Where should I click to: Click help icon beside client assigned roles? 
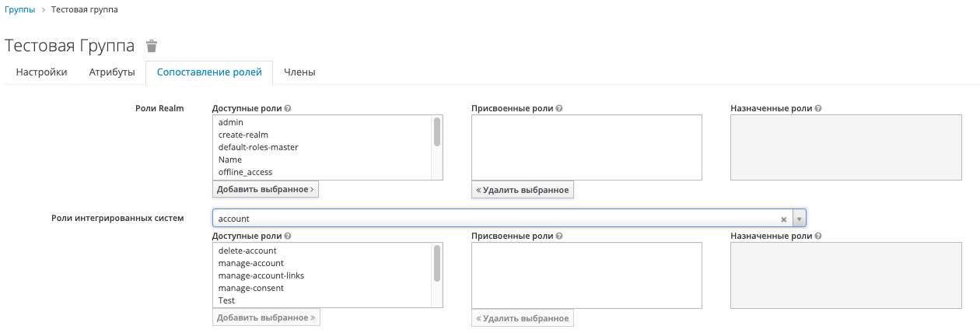559,236
